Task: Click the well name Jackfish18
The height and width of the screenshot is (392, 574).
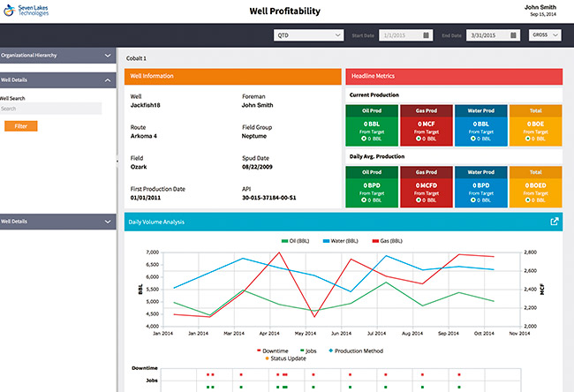Action: coord(146,105)
